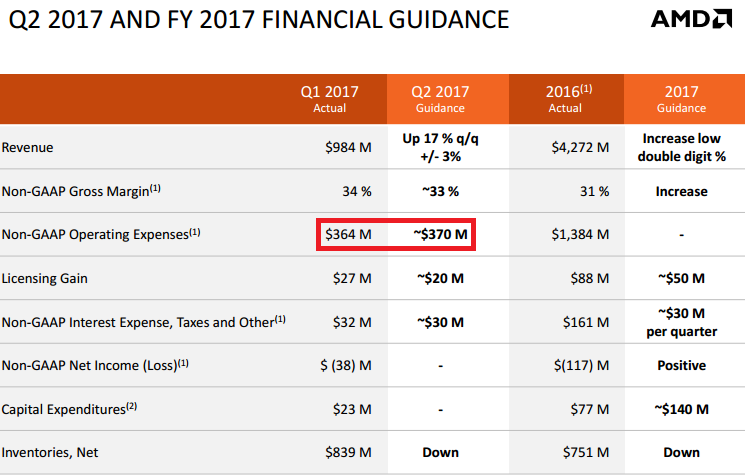Image resolution: width=745 pixels, height=476 pixels.
Task: Click the Revenue row label
Action: (28, 148)
